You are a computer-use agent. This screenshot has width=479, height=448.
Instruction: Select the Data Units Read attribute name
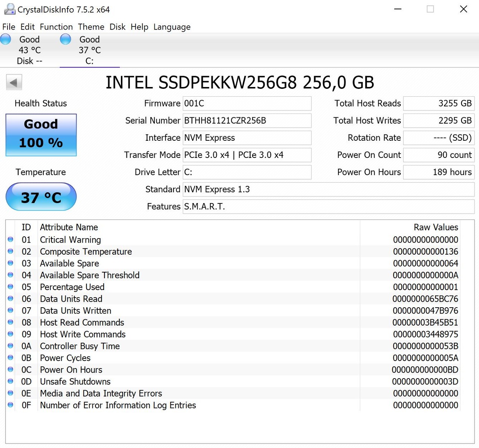(x=71, y=299)
